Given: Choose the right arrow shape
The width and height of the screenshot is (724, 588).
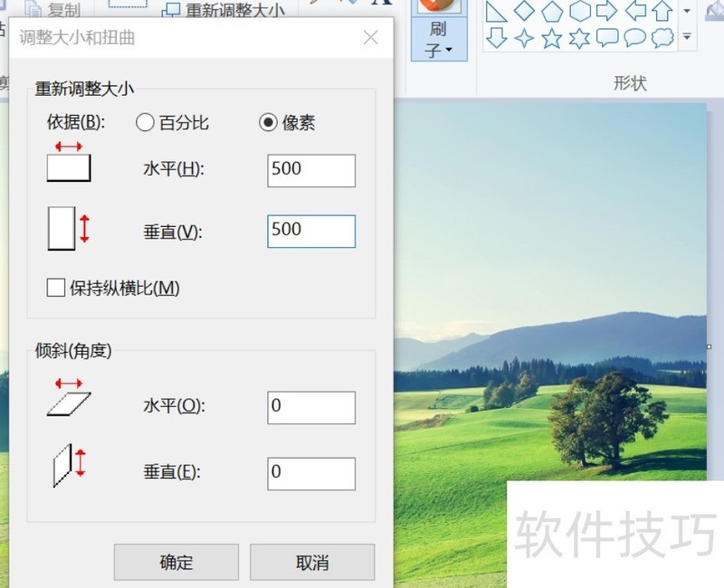Looking at the screenshot, I should click(607, 11).
